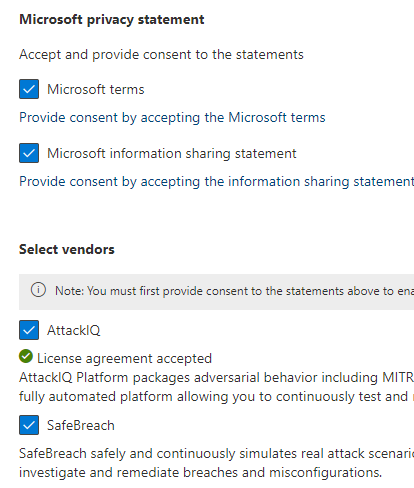Click the 'Microsoft terms' checkbox label
This screenshot has width=414, height=488.
tap(96, 89)
